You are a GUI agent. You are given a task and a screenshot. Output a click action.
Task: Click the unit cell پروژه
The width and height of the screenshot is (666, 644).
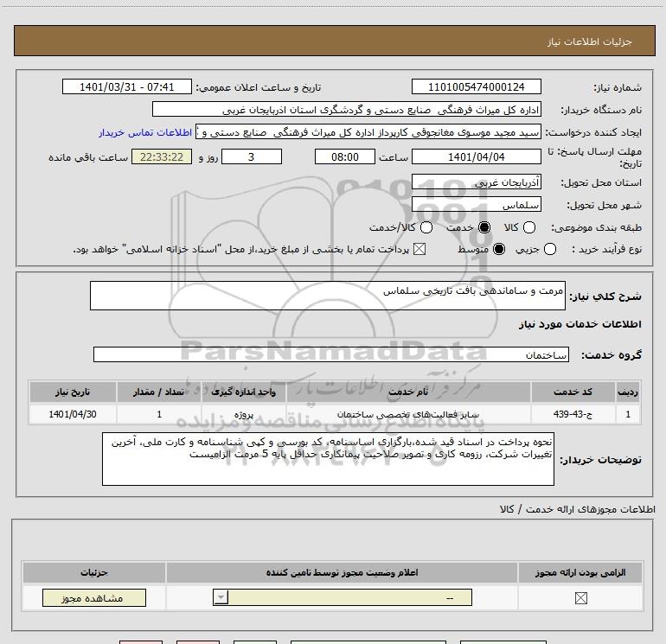click(244, 414)
